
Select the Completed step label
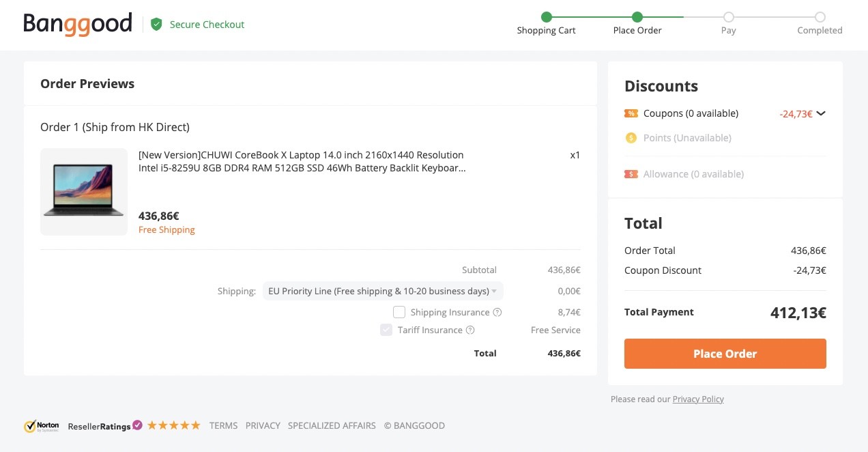[820, 30]
